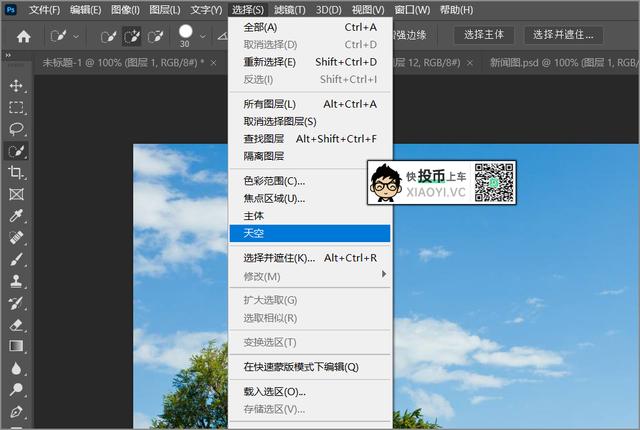Image resolution: width=640 pixels, height=430 pixels.
Task: Choose 全部(A) from Select menu
Action: [310, 27]
